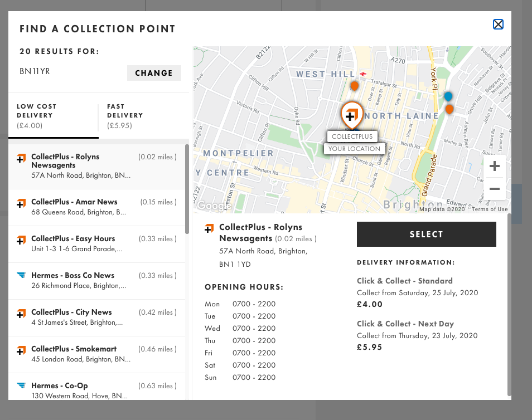Image resolution: width=532 pixels, height=420 pixels.
Task: Zoom out on the map
Action: click(494, 188)
